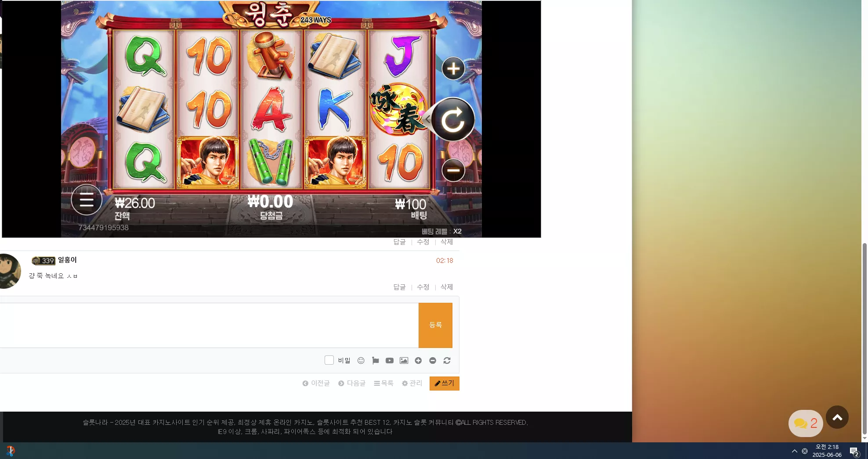The height and width of the screenshot is (459, 868).
Task: Open the Windows notification center icon
Action: [x=854, y=451]
